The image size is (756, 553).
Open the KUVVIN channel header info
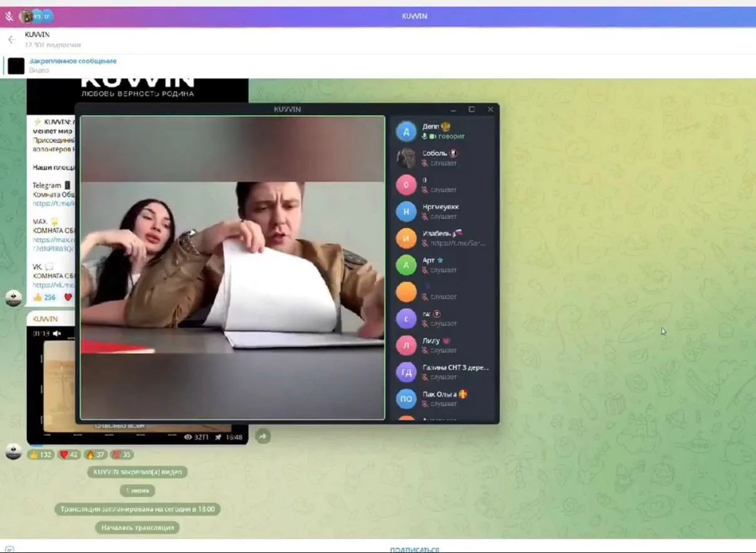[53, 39]
